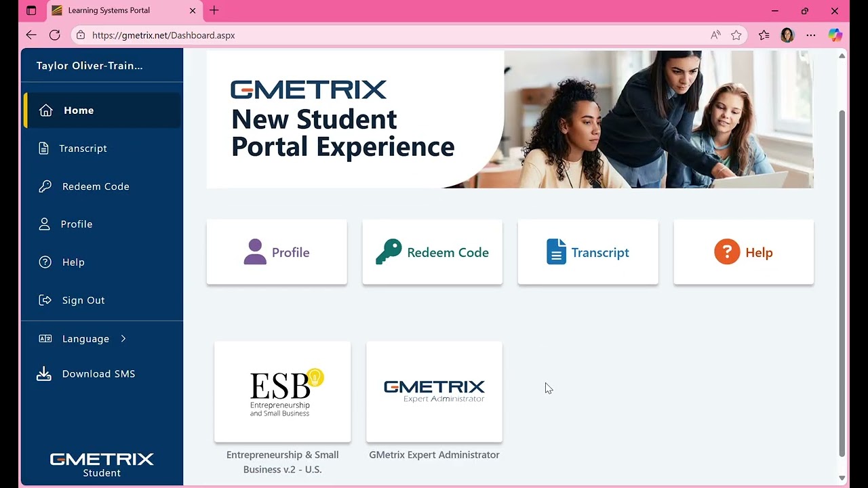Screen dimensions: 868x488
Task: Click the 'GMetrix Expert Administrator' course label
Action: point(434,455)
